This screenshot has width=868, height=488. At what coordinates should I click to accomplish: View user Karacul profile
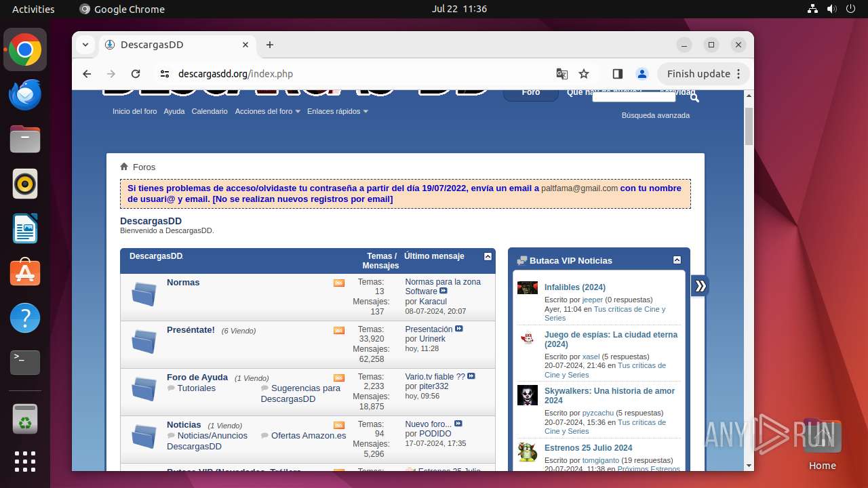tap(433, 302)
